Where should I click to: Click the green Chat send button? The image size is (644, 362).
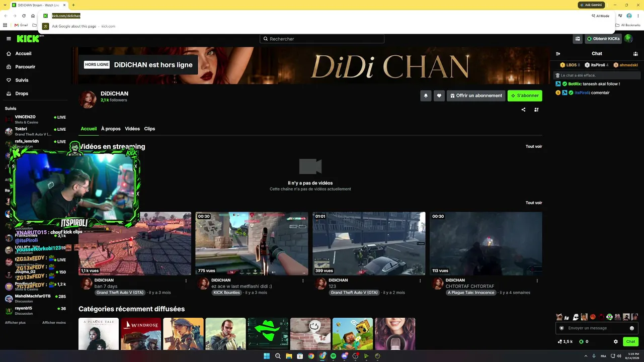pyautogui.click(x=631, y=342)
